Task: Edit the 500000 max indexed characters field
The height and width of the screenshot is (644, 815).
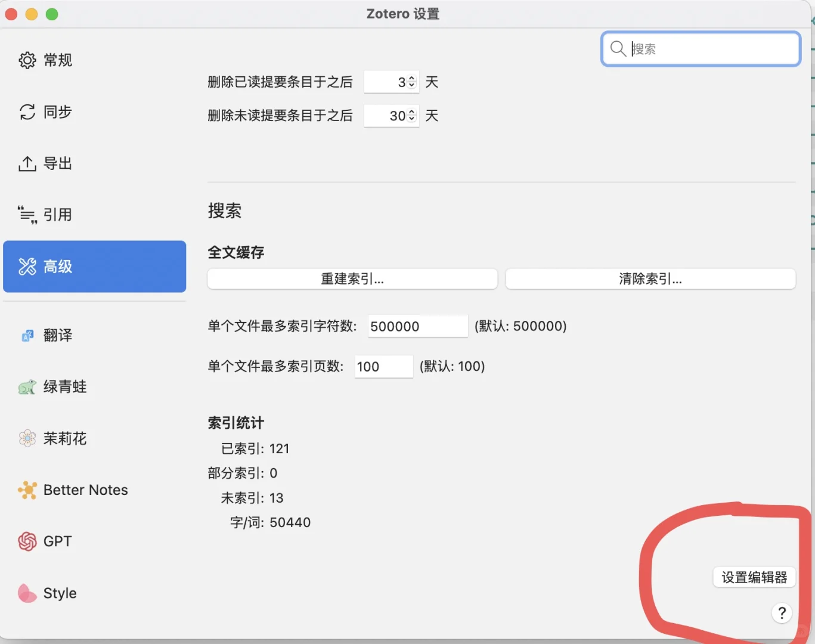Action: (x=417, y=326)
